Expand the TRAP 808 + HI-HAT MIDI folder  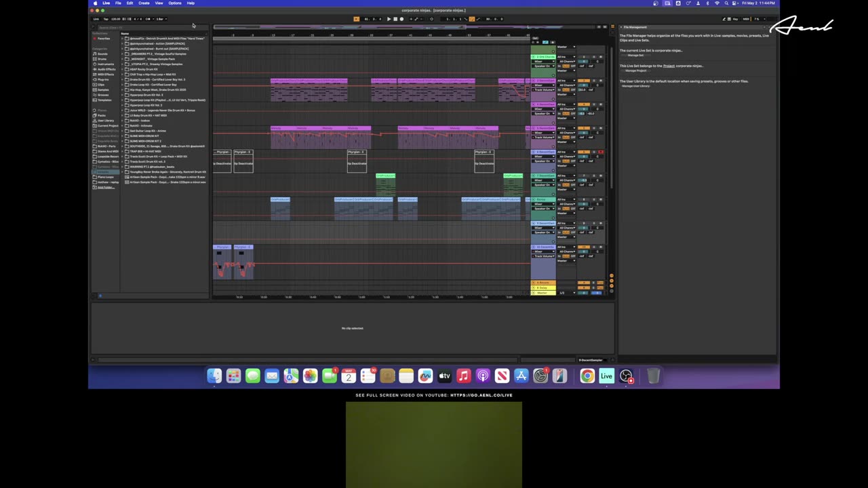tap(123, 151)
